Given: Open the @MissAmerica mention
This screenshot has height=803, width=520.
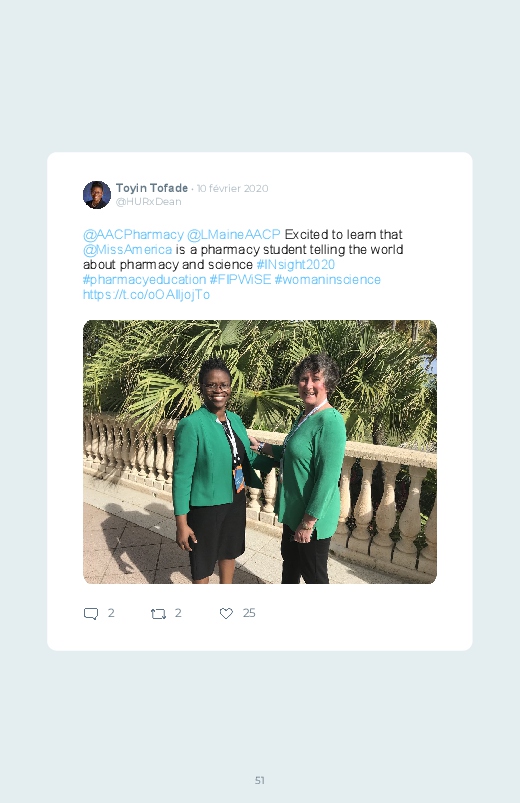Looking at the screenshot, I should 128,249.
